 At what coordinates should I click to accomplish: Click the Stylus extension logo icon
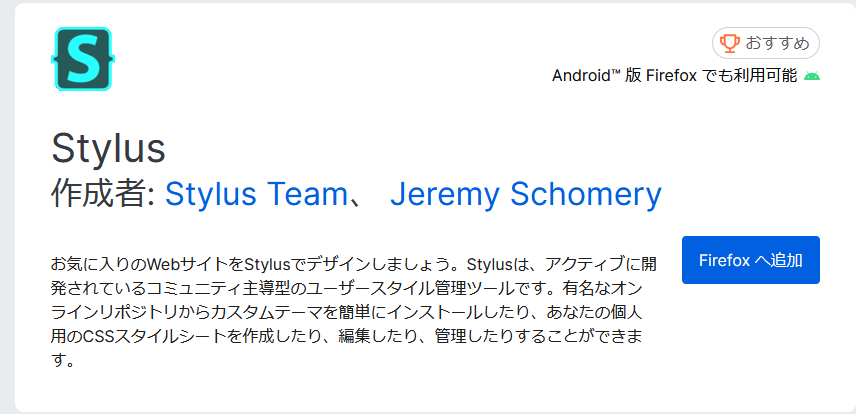coord(83,59)
